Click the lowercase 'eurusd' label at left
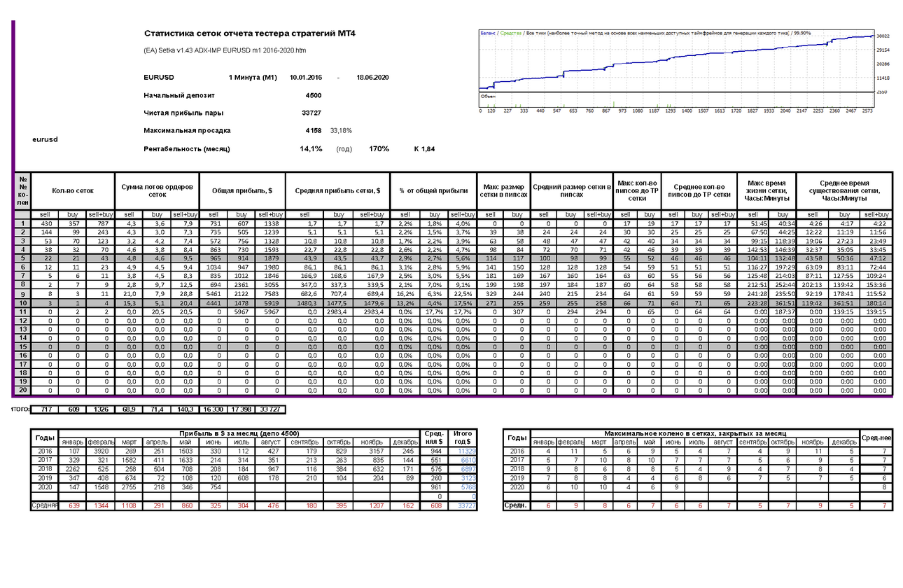Screen dimensions: 903x588 45,139
